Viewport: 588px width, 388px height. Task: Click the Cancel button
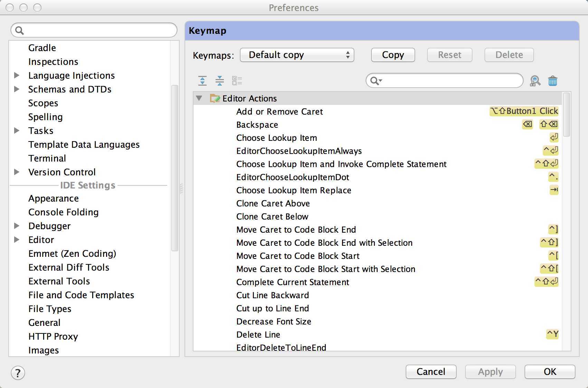431,372
